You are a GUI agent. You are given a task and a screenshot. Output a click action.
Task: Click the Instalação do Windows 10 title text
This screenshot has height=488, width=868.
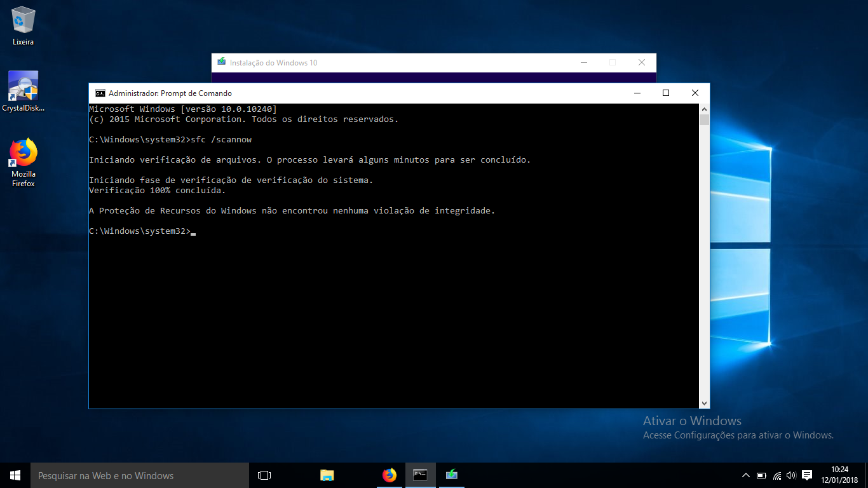(x=273, y=63)
